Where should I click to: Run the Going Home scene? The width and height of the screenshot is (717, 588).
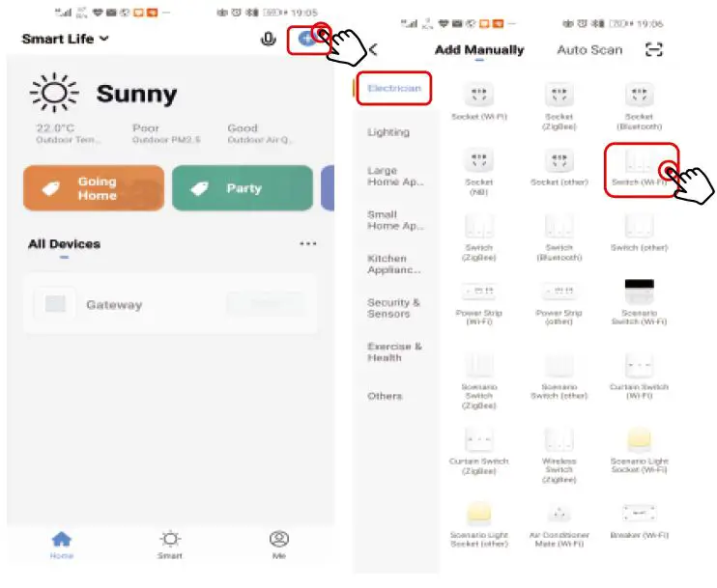(x=94, y=188)
